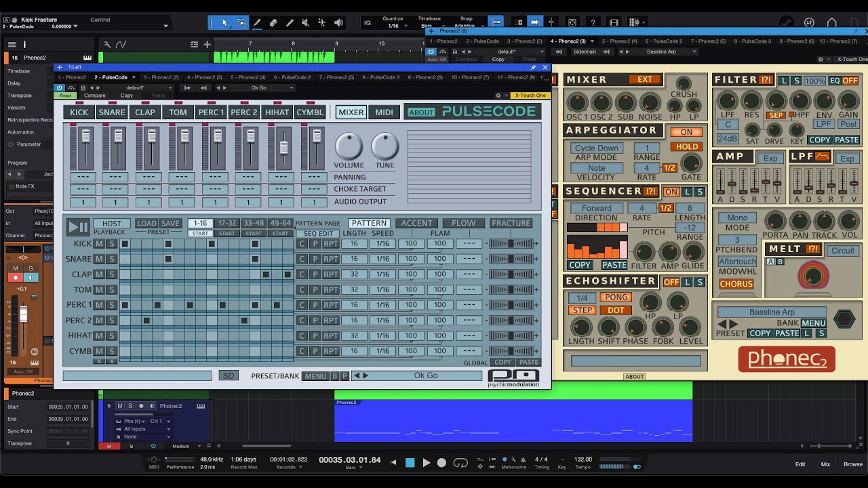Open the Mix view in bottom bar
868x488 pixels.
(x=825, y=464)
